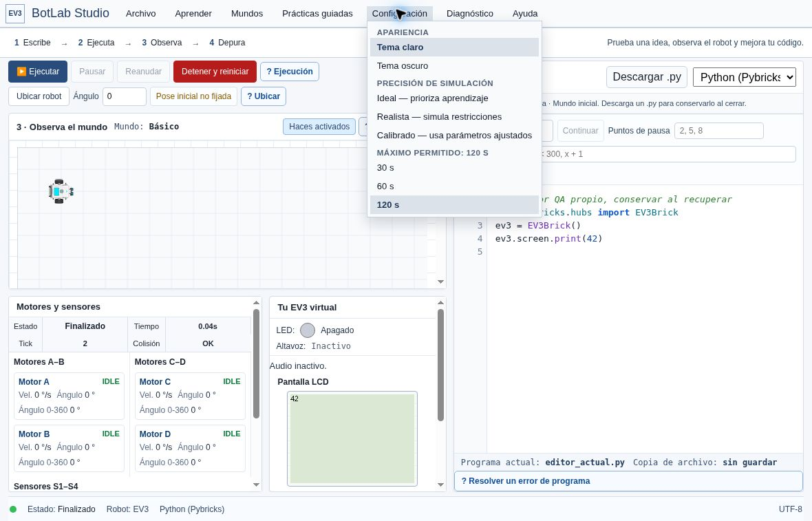Click the 0.04s Tiempo value
Image resolution: width=812 pixels, height=521 pixels.
(208, 326)
